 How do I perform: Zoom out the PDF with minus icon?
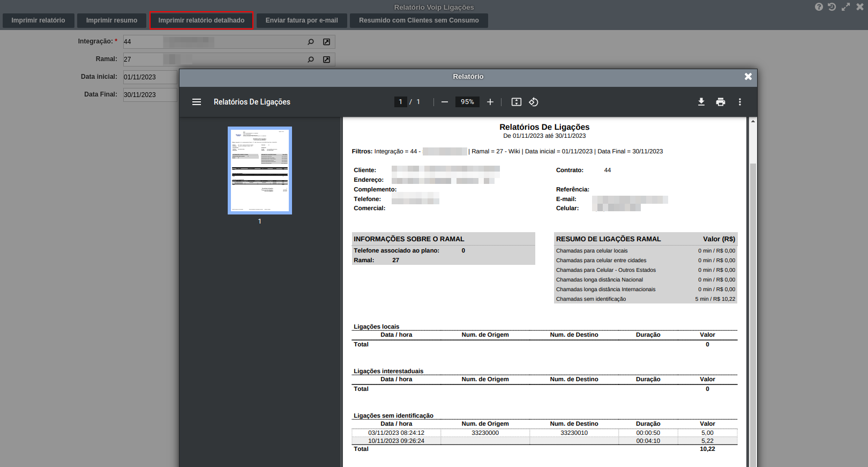tap(445, 102)
